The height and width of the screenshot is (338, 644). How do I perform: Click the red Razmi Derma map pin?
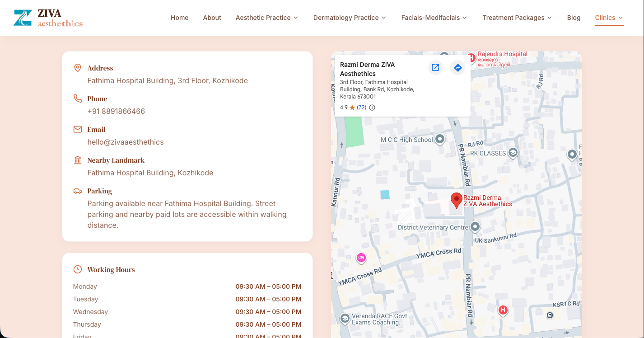[x=457, y=200]
